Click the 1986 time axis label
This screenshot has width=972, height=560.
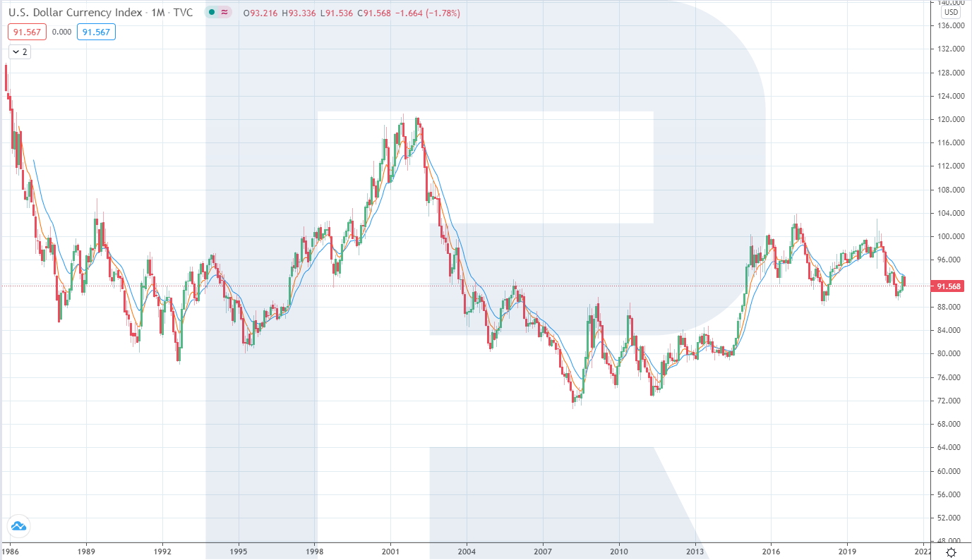point(11,552)
